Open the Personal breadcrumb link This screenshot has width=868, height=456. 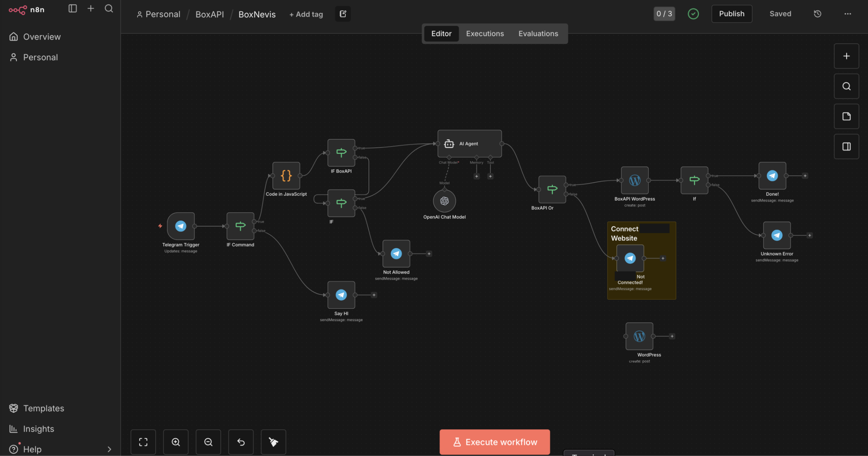[158, 14]
